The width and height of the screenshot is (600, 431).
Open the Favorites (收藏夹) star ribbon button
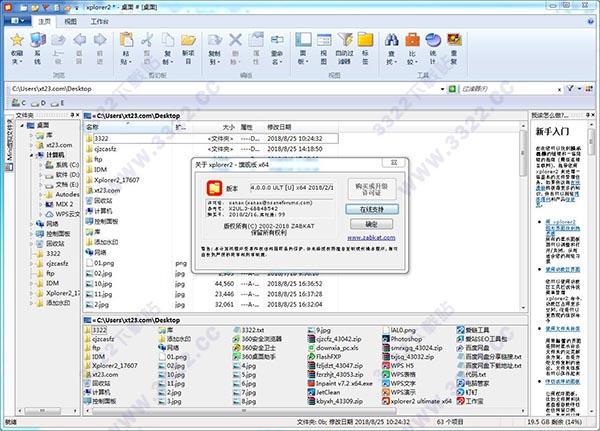(x=16, y=48)
